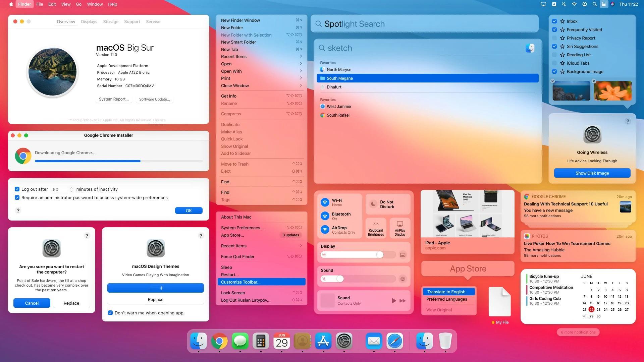Select System Preferences icon in Dock
This screenshot has width=644, height=362.
click(x=344, y=342)
